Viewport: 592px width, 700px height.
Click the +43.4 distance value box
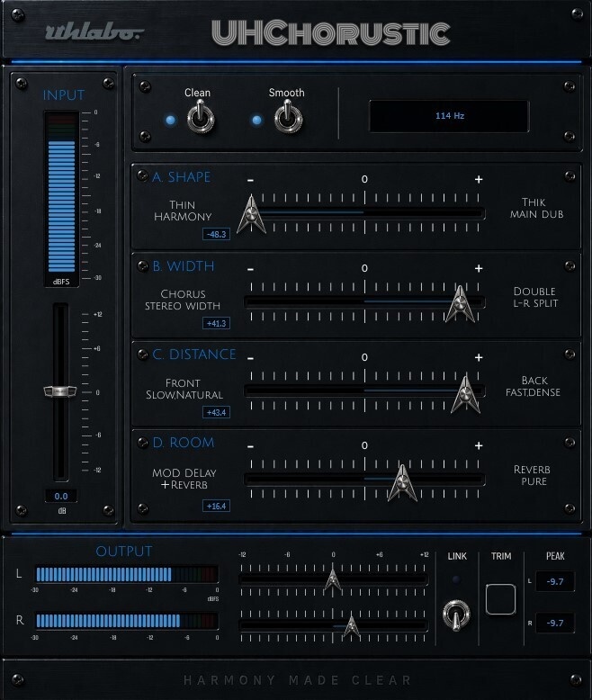pos(216,412)
